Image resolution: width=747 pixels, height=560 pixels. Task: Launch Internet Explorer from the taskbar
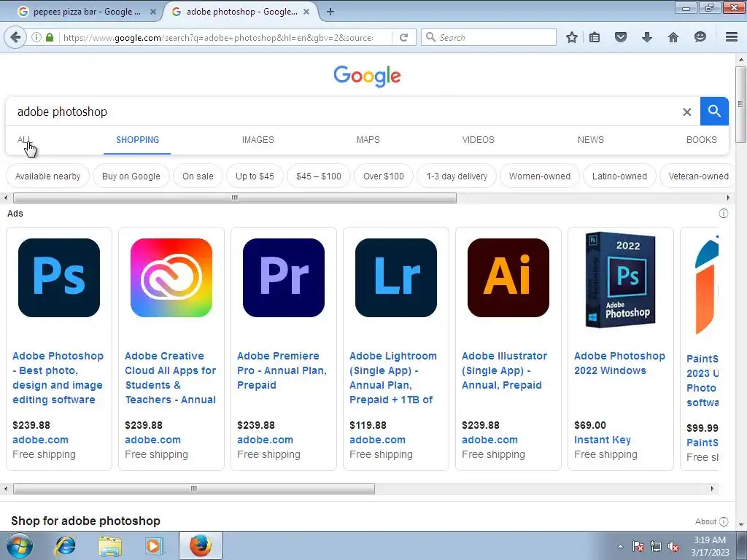pos(65,545)
